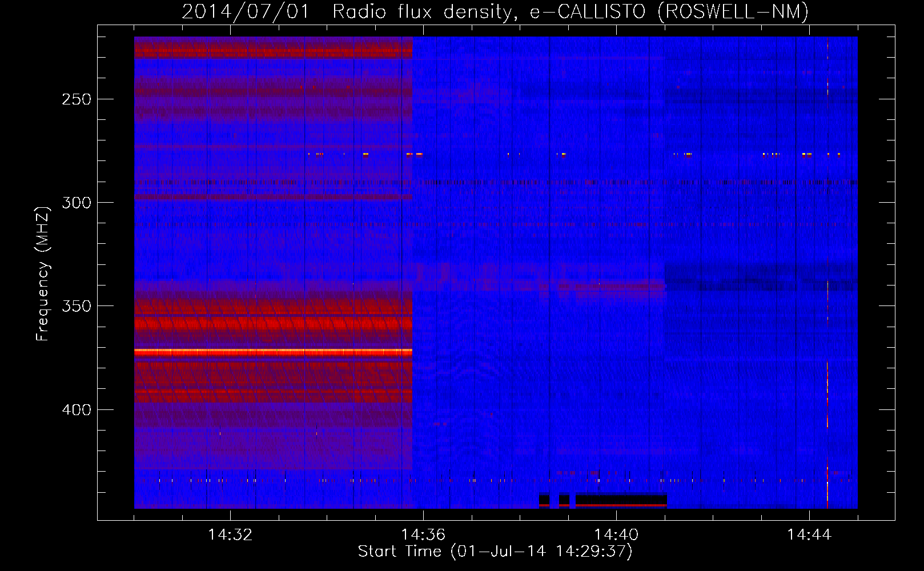Click the '14:32' time axis label
Screen dimensions: 924x571
point(230,535)
